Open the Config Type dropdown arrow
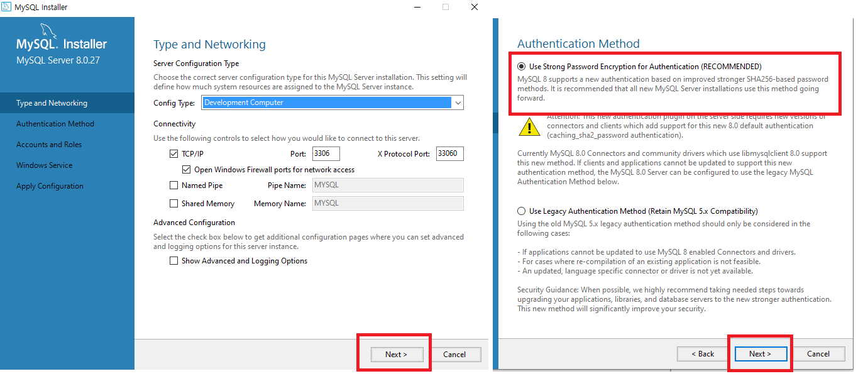The height and width of the screenshot is (381, 868). tap(458, 102)
